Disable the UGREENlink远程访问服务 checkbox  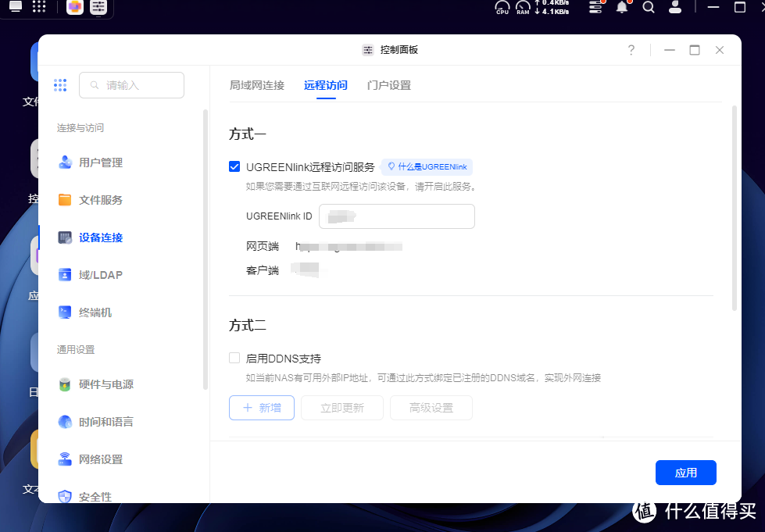point(234,166)
